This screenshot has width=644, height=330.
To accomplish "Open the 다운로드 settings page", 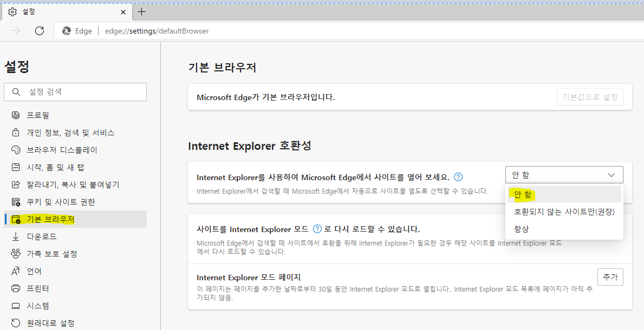I will click(76, 236).
